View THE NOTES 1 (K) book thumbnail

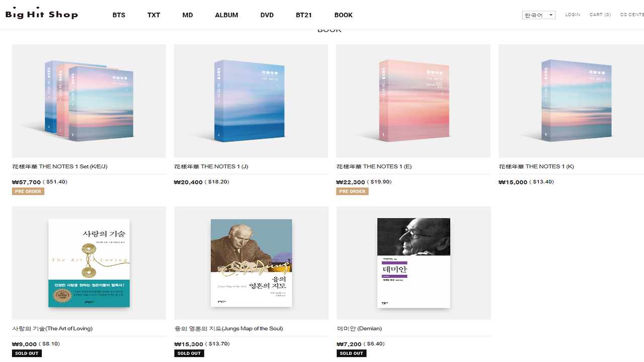571,101
